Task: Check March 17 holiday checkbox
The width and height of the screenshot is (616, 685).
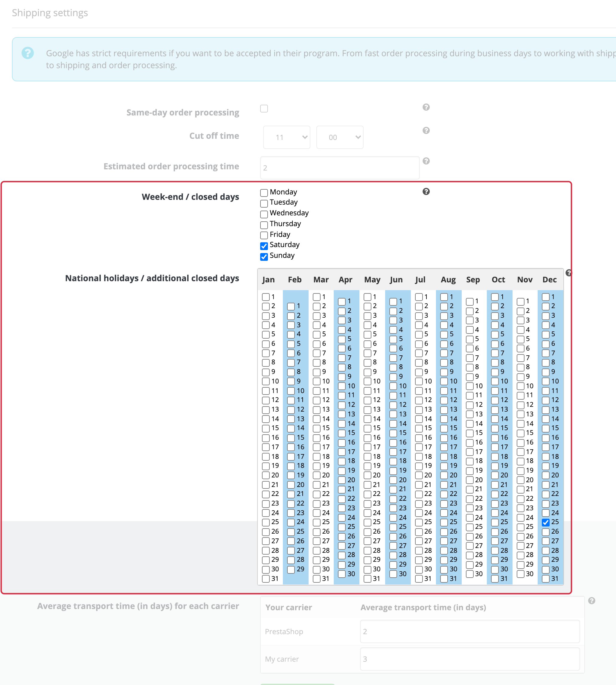Action: 317,447
